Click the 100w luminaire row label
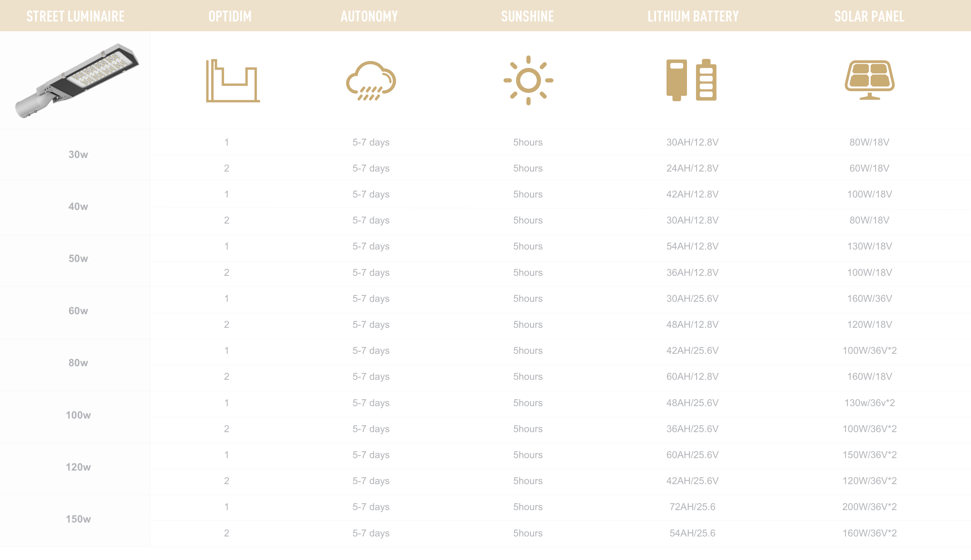 point(78,415)
